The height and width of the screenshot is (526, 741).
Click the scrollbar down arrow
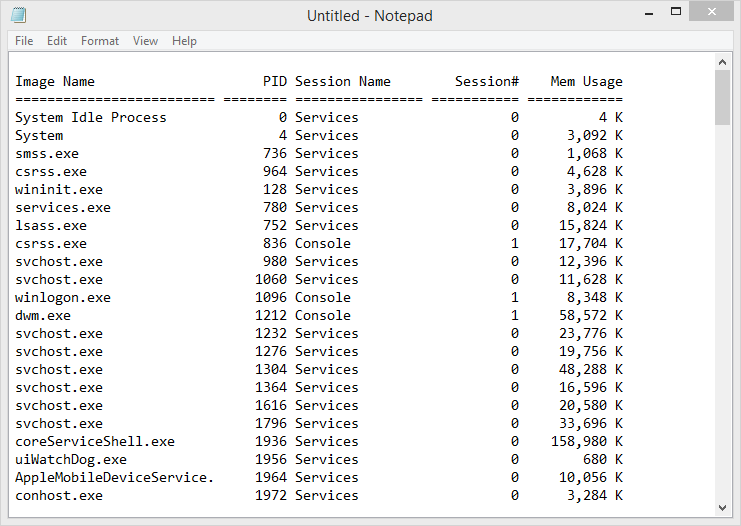click(x=722, y=508)
